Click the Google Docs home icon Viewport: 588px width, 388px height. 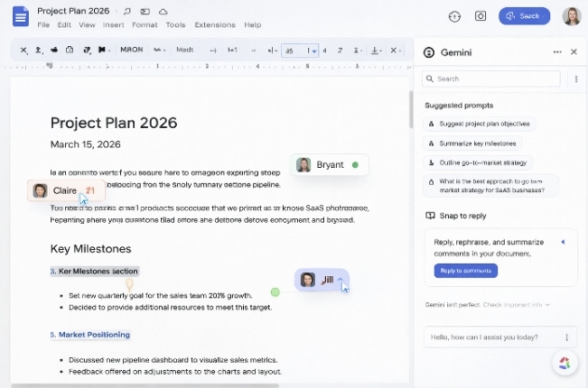click(20, 16)
